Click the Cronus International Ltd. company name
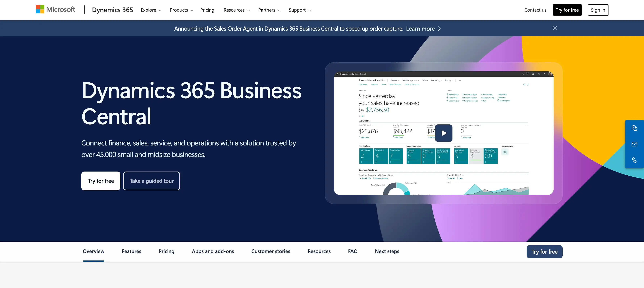The height and width of the screenshot is (288, 644). (371, 80)
